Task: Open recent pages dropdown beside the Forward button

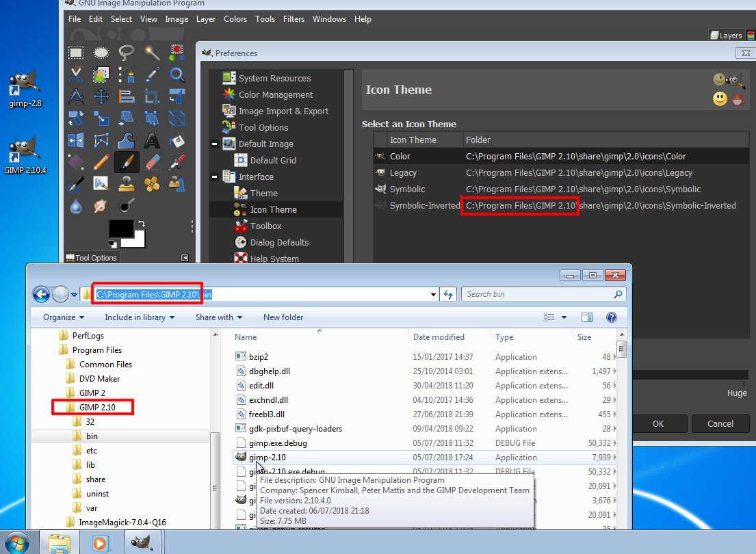Action: 75,294
